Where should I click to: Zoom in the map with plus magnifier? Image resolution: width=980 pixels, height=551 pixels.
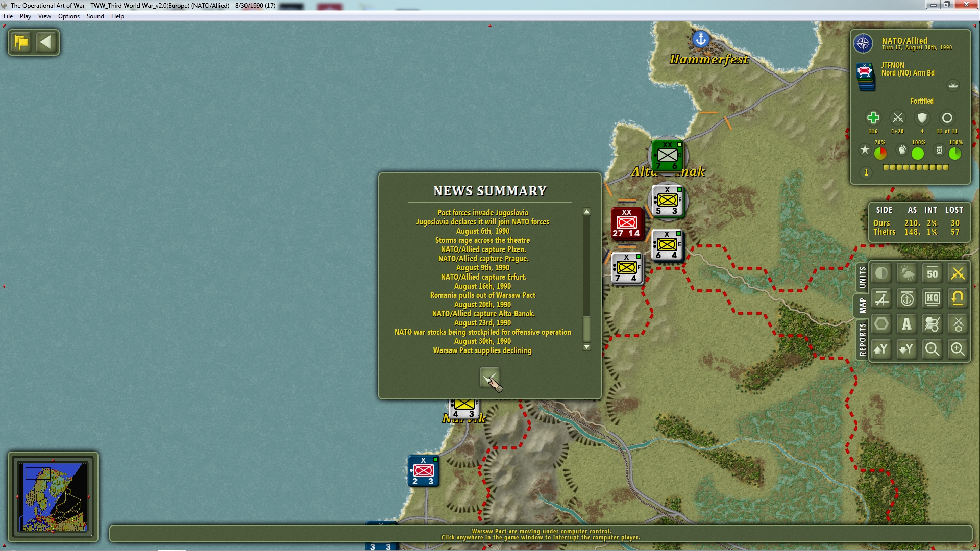coord(958,349)
